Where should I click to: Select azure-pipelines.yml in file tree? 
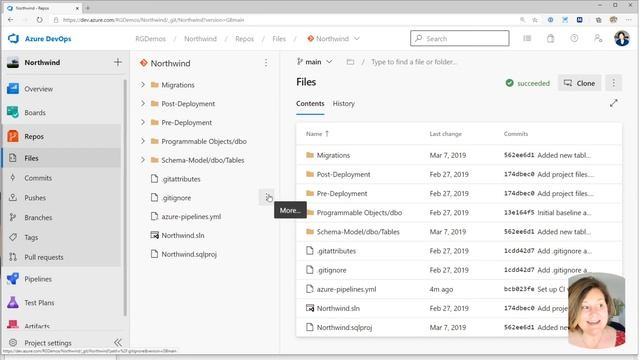191,216
